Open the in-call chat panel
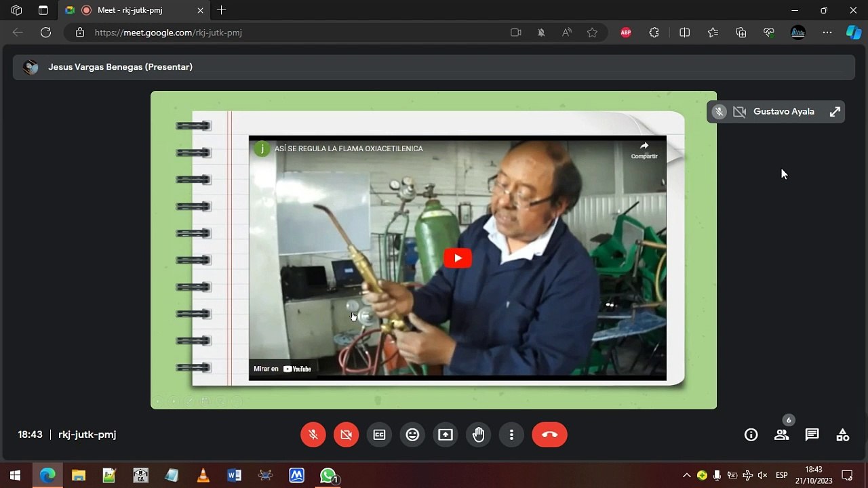Viewport: 868px width, 488px height. click(x=812, y=435)
